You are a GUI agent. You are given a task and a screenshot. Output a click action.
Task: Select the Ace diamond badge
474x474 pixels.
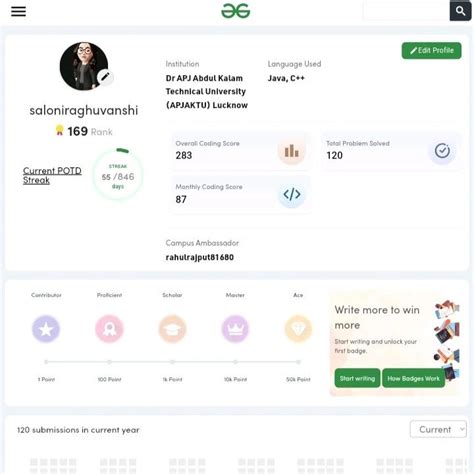pos(298,329)
